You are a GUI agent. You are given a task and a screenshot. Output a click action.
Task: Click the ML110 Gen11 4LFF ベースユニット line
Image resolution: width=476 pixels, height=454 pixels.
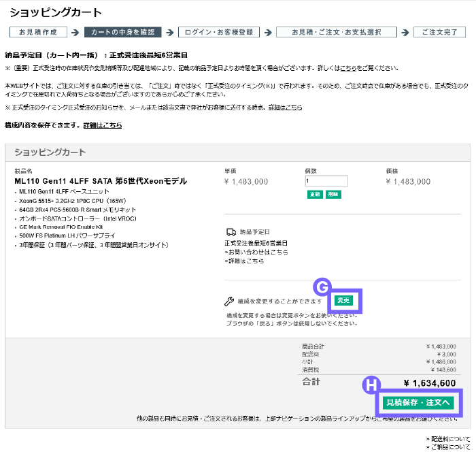tap(64, 192)
